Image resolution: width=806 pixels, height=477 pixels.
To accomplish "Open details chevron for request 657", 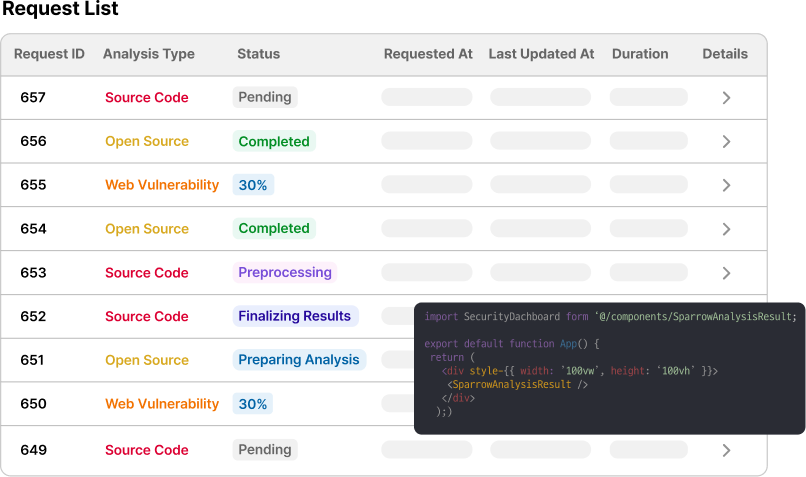I will click(x=726, y=98).
